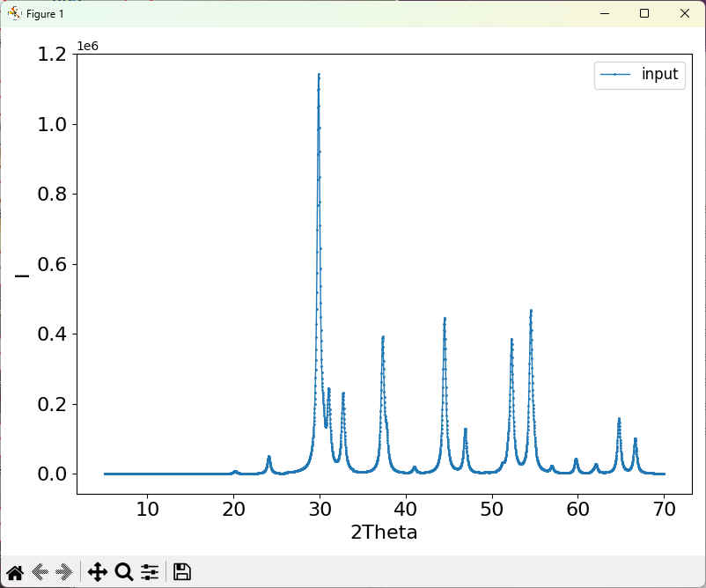Viewport: 706px width, 588px height.
Task: Activate the pan/move axes tool
Action: click(x=97, y=572)
